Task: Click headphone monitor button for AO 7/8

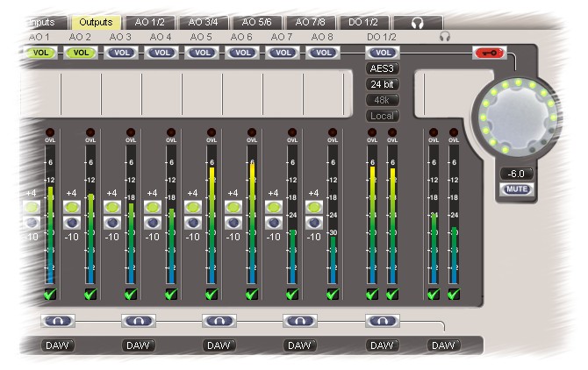Action: [300, 321]
